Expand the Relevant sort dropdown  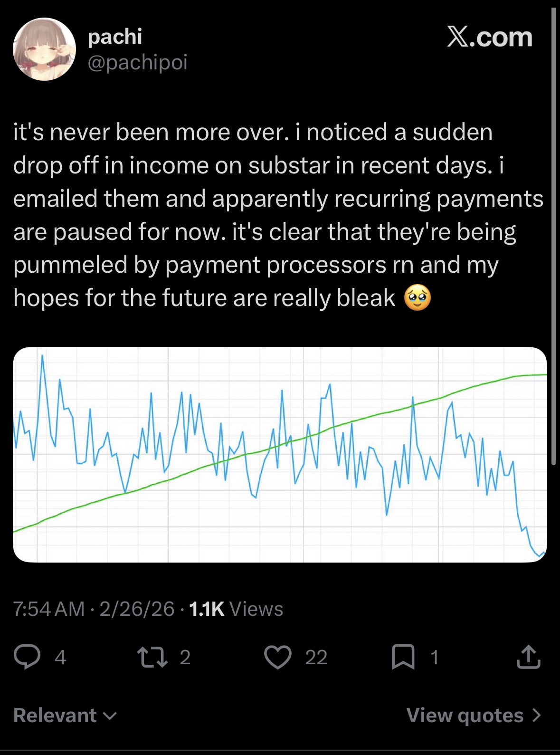point(65,715)
